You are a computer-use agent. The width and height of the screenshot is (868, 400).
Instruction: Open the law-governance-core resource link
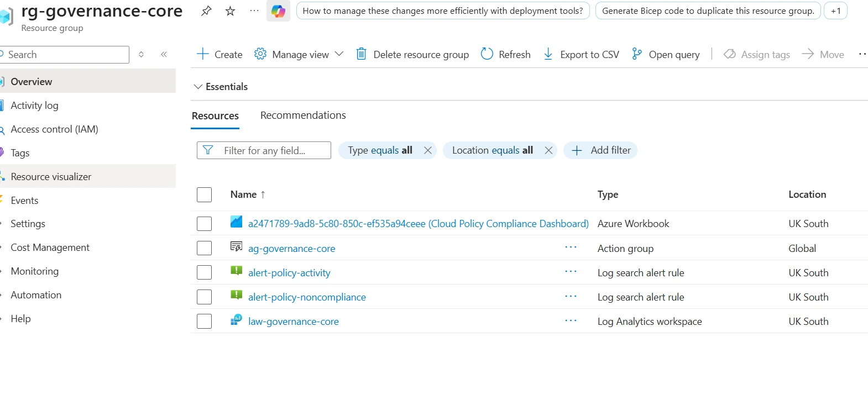[x=294, y=322]
